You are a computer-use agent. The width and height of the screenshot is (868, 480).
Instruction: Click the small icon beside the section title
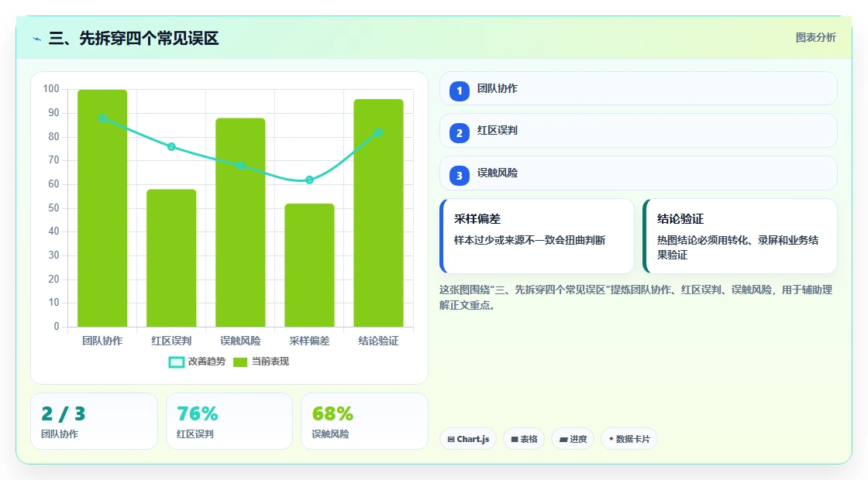coord(37,39)
